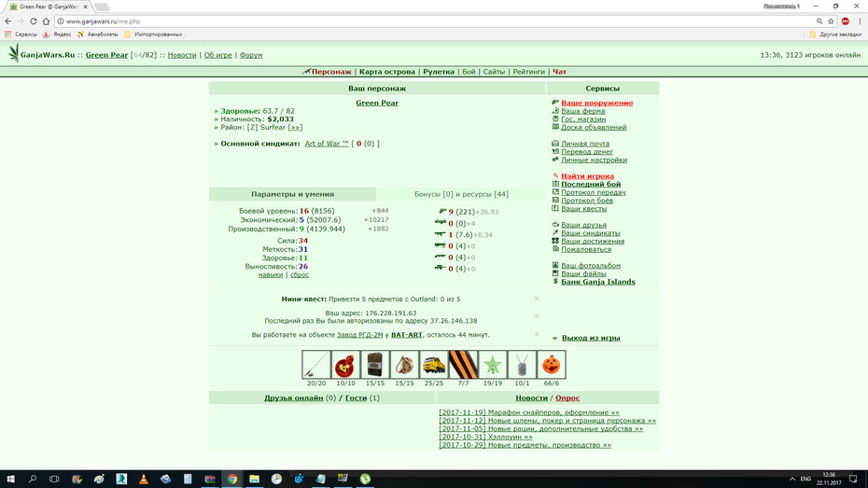
Task: Bookmark page with star icon
Action: click(831, 21)
